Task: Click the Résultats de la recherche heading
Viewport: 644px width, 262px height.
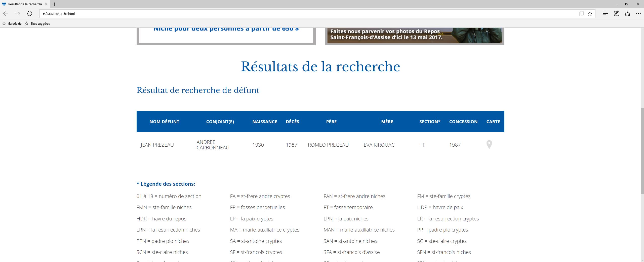Action: pyautogui.click(x=320, y=67)
